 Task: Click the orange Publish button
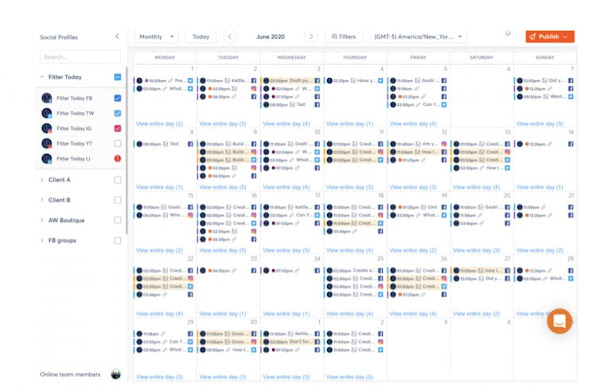[550, 37]
